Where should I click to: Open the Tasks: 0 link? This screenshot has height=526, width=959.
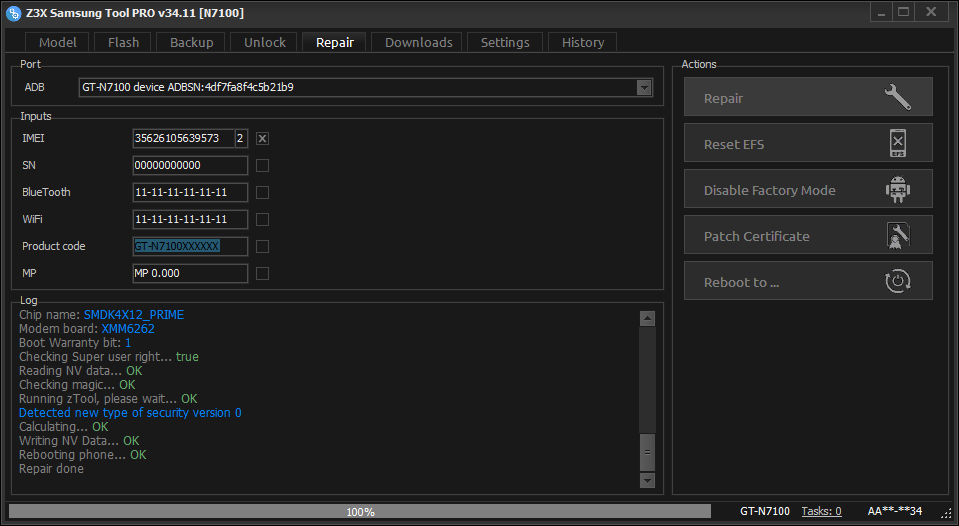[x=821, y=511]
